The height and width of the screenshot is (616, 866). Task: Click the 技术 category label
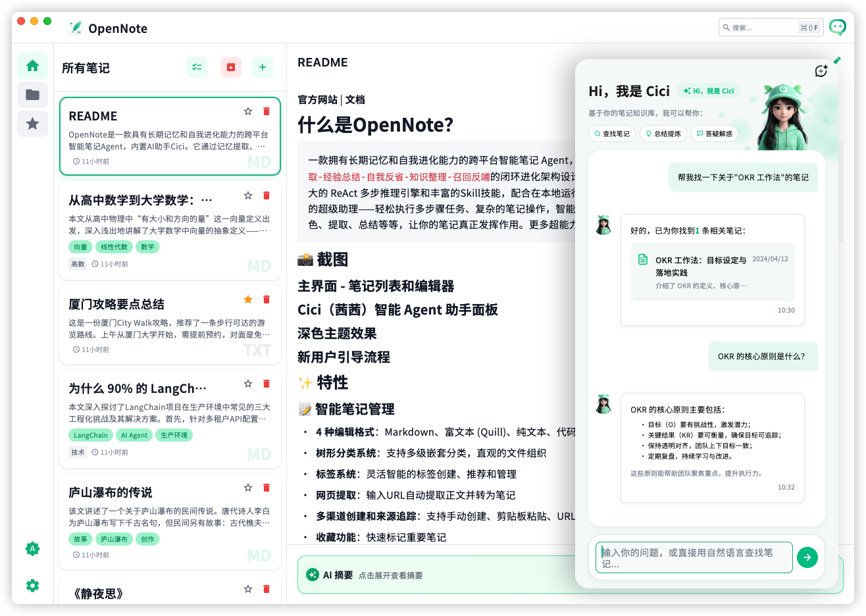78,452
